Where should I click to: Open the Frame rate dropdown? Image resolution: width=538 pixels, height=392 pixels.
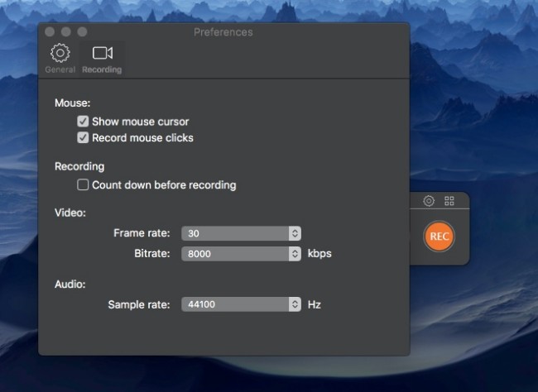pyautogui.click(x=241, y=233)
